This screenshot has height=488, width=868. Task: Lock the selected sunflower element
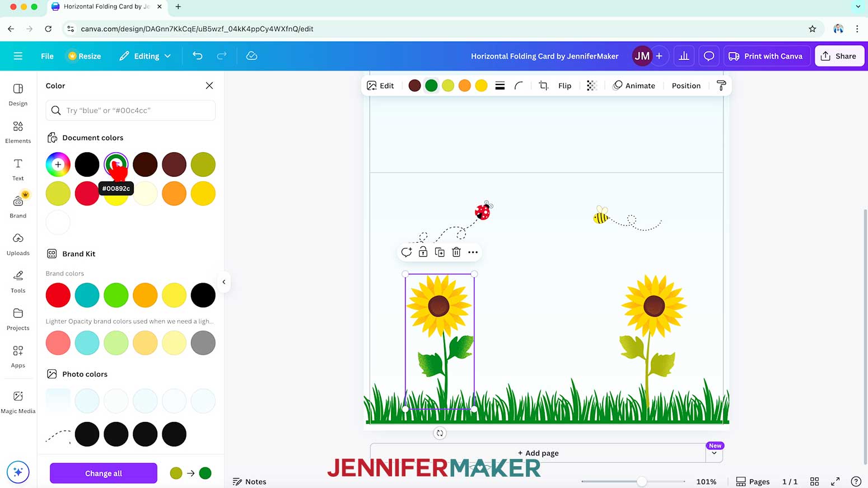pyautogui.click(x=423, y=252)
